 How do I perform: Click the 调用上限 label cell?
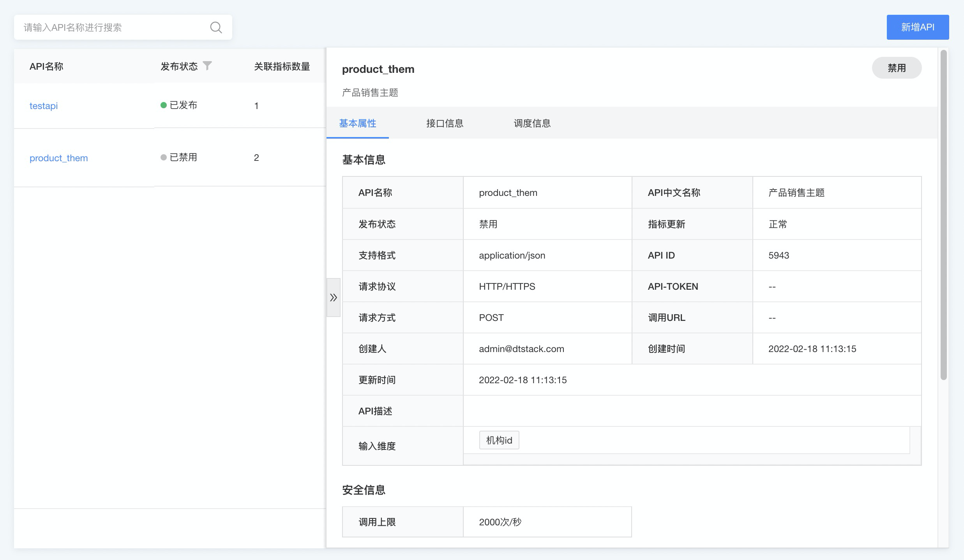(403, 522)
